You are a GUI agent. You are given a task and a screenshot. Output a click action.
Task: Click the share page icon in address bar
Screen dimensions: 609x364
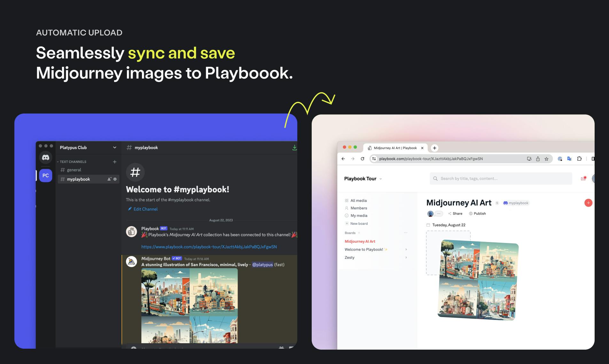point(538,159)
